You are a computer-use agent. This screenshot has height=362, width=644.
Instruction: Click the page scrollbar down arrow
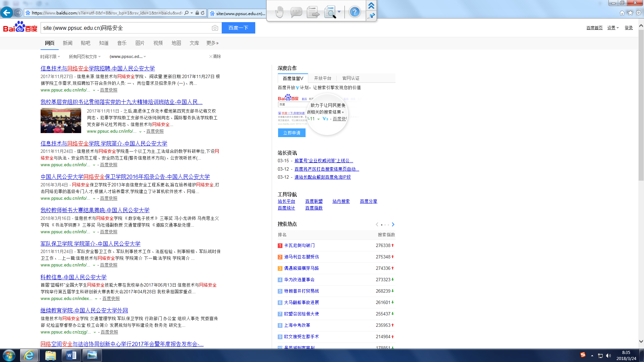tap(641, 342)
